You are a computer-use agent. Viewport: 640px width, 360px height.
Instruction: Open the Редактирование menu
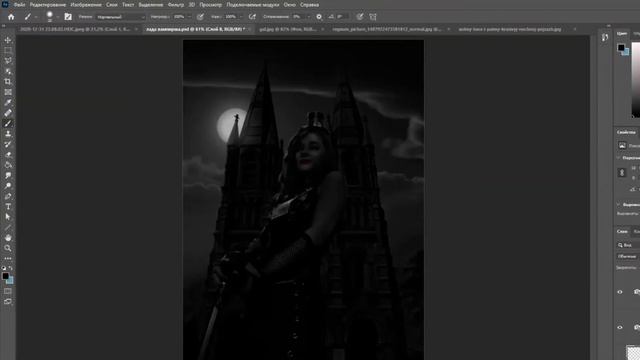click(48, 5)
